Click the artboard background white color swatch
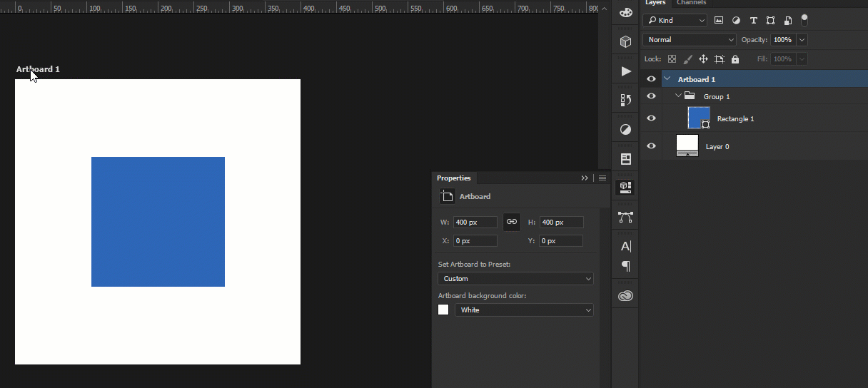The height and width of the screenshot is (388, 868). pyautogui.click(x=443, y=310)
